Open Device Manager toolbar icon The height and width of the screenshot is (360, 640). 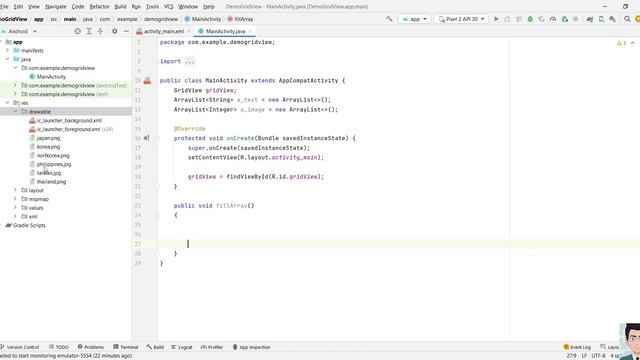pos(601,19)
